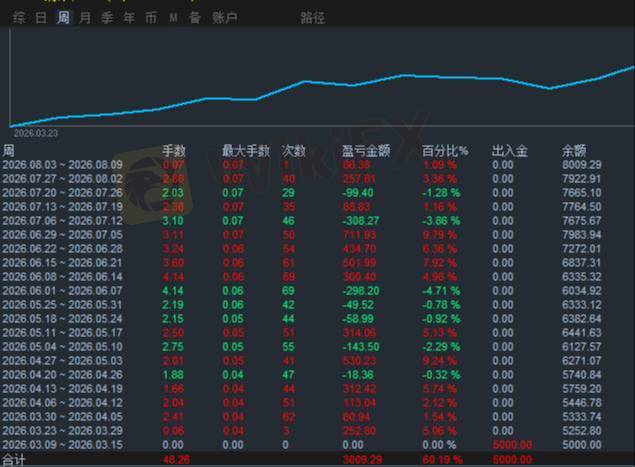The width and height of the screenshot is (635, 467).
Task: Click profit/loss value -49.52
Action: pyautogui.click(x=358, y=305)
